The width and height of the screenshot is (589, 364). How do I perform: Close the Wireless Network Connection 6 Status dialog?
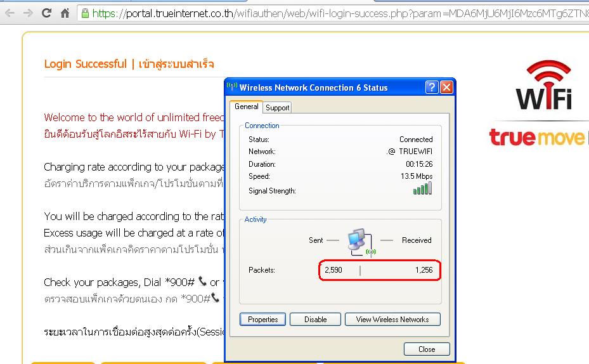click(446, 87)
